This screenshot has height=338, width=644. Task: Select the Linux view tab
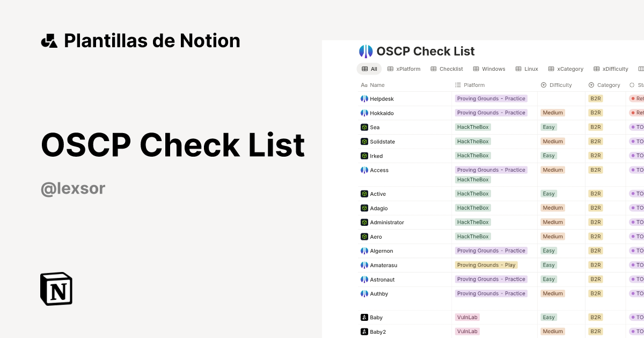tap(526, 69)
